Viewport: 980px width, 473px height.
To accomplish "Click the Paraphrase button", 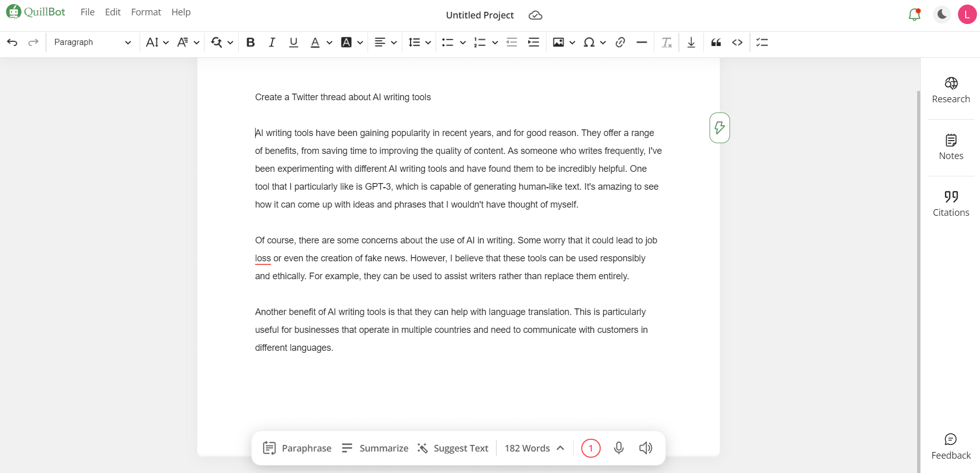I will click(297, 448).
